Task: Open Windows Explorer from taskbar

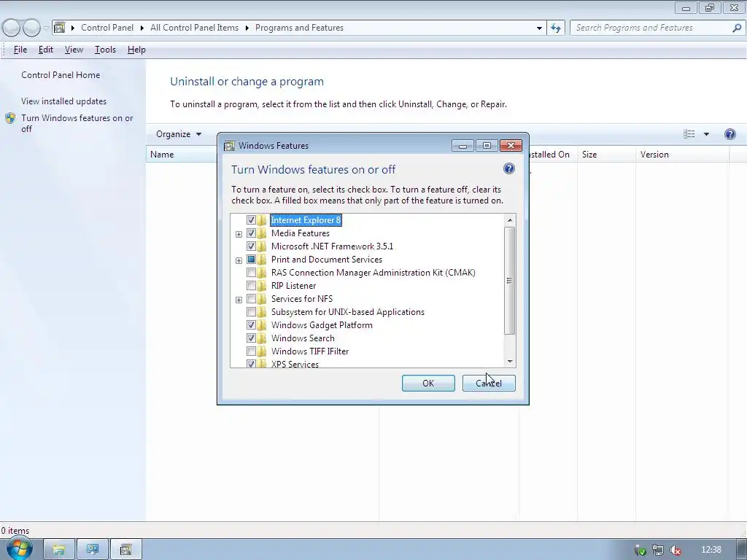Action: point(59,550)
